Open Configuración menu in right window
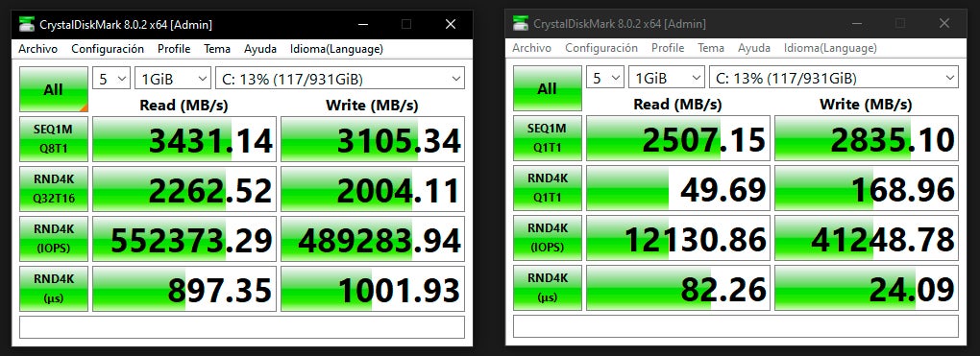980x356 pixels. point(601,48)
